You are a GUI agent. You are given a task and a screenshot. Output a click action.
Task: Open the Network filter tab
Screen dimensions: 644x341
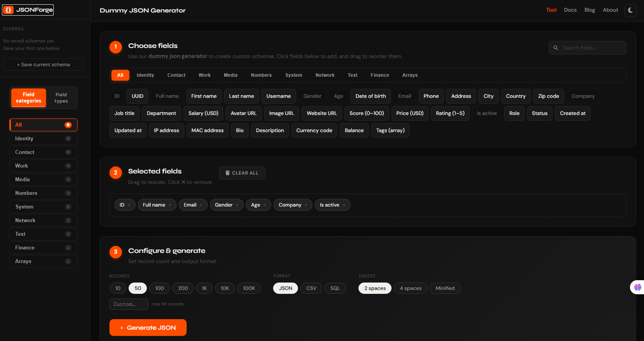[325, 75]
